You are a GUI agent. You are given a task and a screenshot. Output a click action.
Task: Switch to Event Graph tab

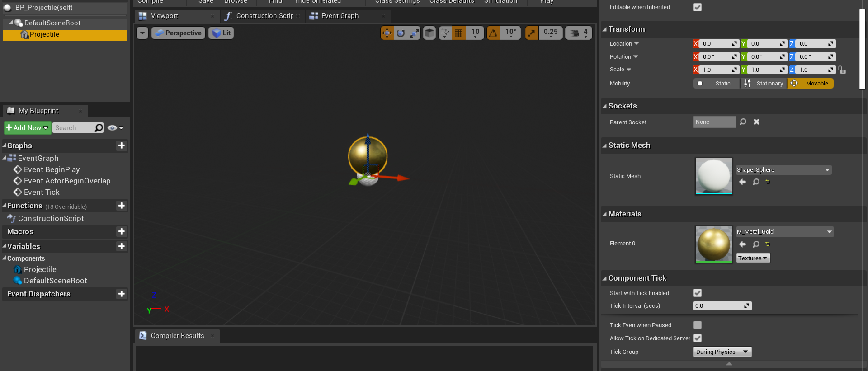click(x=347, y=16)
